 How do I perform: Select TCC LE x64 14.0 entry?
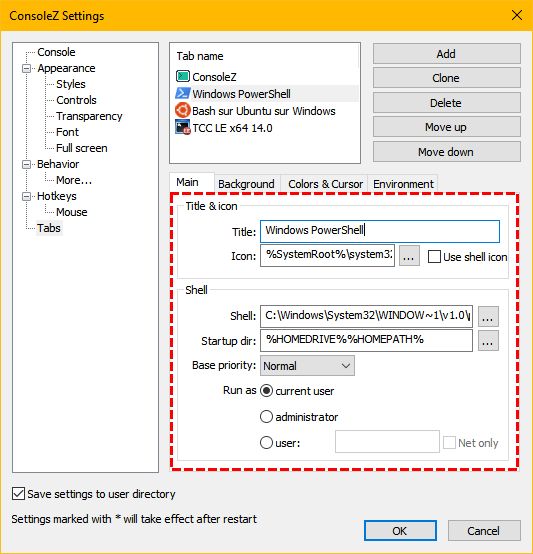[232, 128]
